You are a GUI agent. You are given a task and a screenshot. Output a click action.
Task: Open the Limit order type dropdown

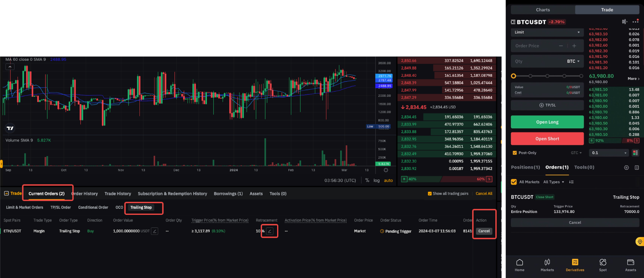pyautogui.click(x=547, y=32)
